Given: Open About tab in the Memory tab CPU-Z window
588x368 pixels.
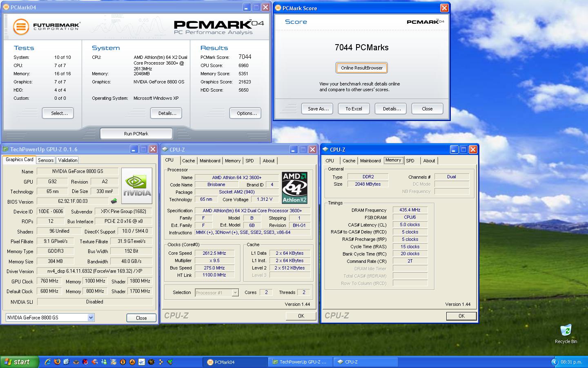Looking at the screenshot, I should point(429,161).
